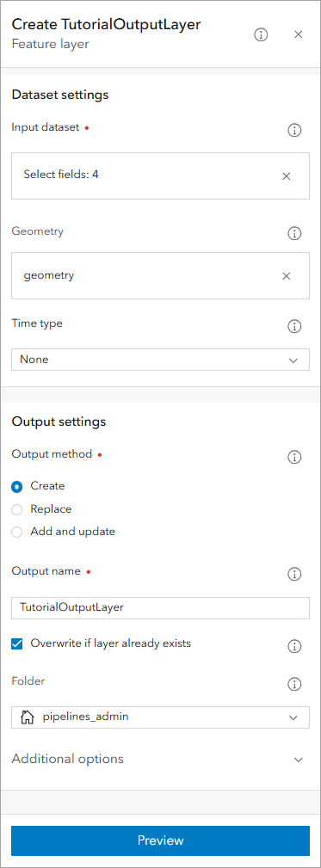Show info for Overwrite if layer exists
321x868 pixels.
pyautogui.click(x=295, y=646)
